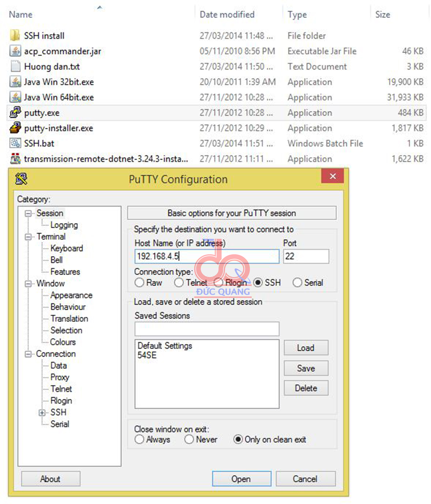The height and width of the screenshot is (504, 431).
Task: Open the Behaviour category
Action: click(x=68, y=307)
